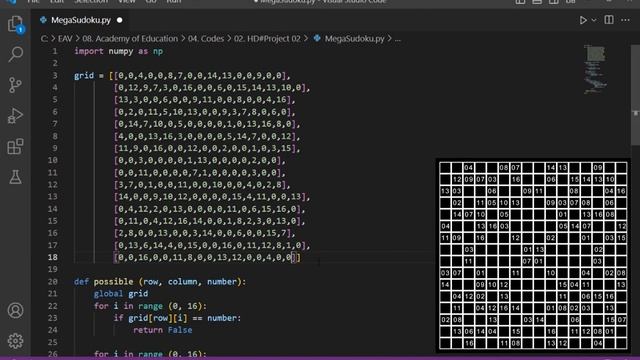Open the Extensions view
640x360 pixels.
(x=16, y=147)
